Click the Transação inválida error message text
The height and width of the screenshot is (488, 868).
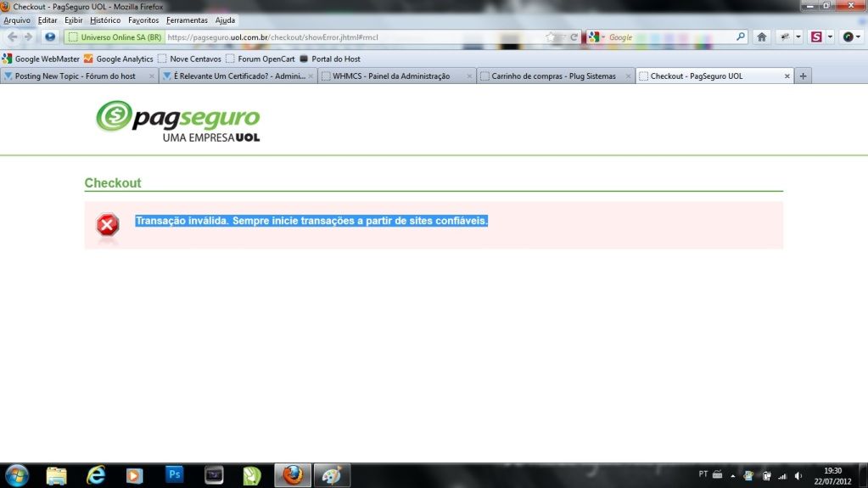click(311, 221)
